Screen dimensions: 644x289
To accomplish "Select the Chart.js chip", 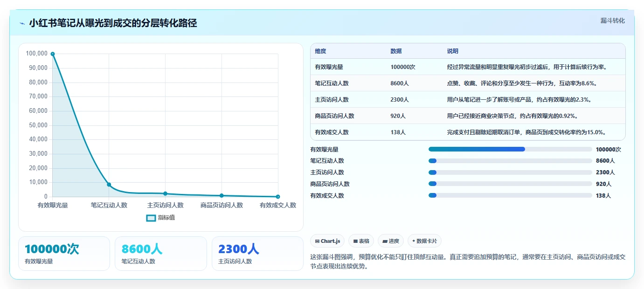I will 327,241.
